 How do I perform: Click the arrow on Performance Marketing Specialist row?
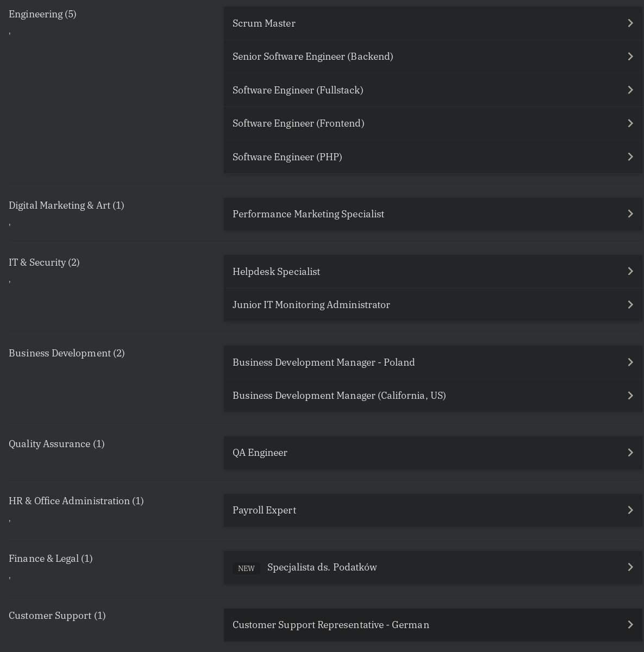(630, 214)
